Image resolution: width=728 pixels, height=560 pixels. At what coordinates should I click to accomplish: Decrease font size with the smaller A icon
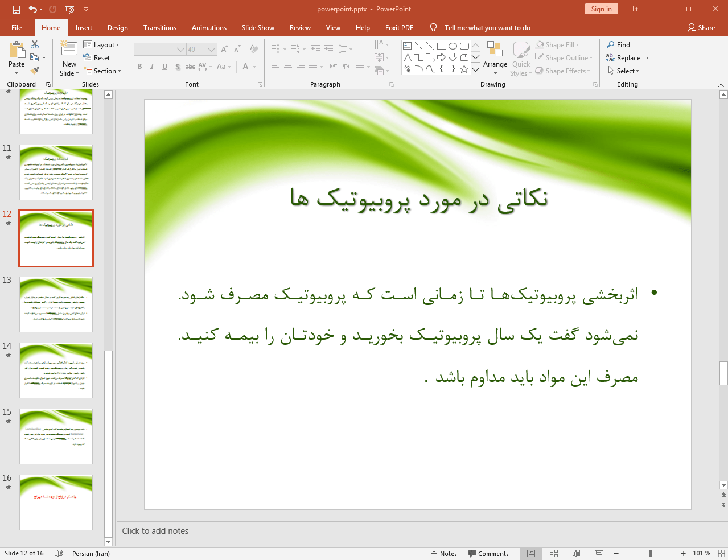click(x=237, y=50)
